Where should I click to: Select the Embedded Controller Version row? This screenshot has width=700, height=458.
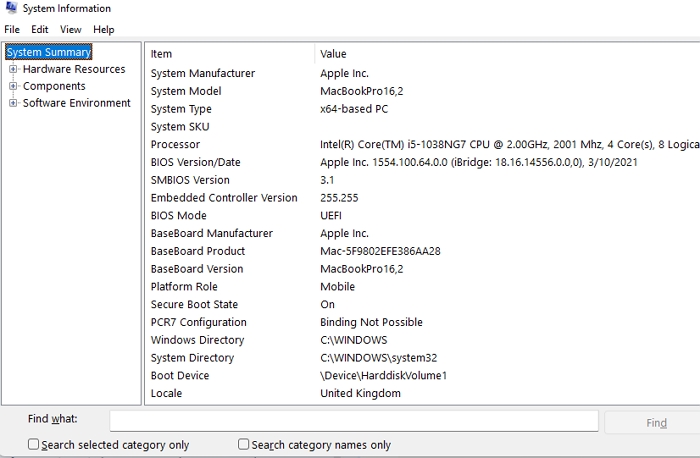tap(423, 198)
